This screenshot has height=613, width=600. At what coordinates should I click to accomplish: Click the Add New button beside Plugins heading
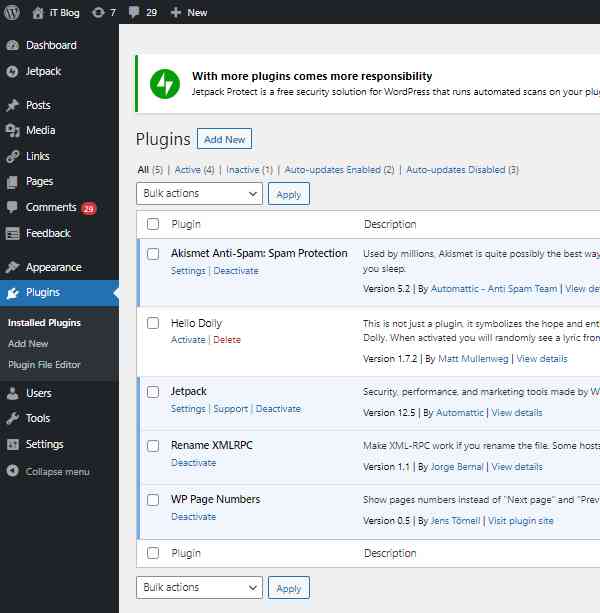click(x=224, y=139)
